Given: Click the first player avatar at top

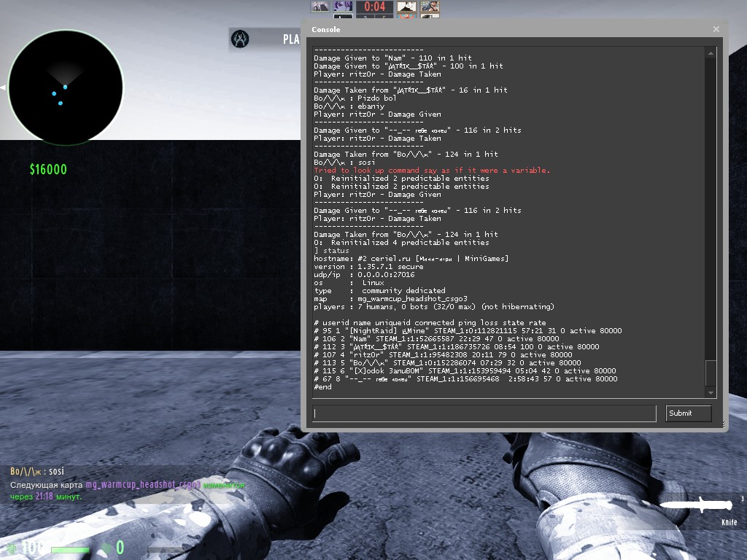Looking at the screenshot, I should (320, 7).
